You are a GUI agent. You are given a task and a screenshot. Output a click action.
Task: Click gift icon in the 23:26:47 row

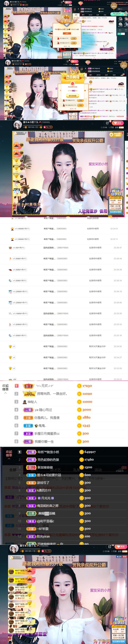(10, 248)
